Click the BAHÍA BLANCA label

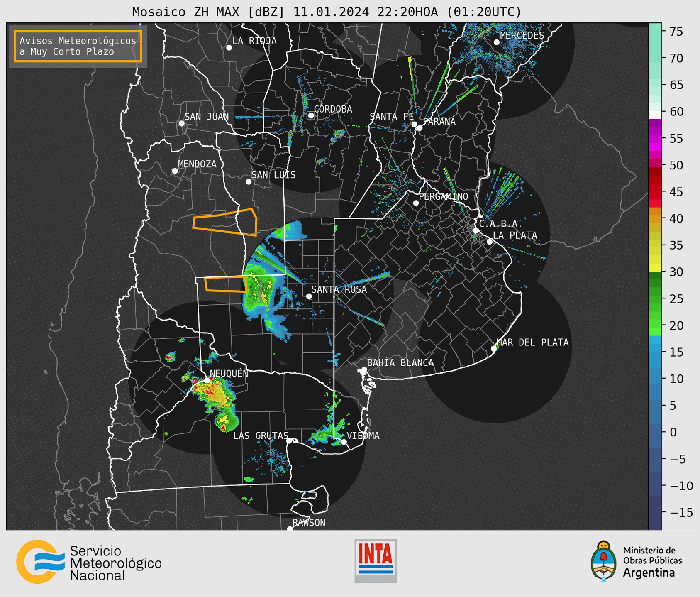[400, 363]
